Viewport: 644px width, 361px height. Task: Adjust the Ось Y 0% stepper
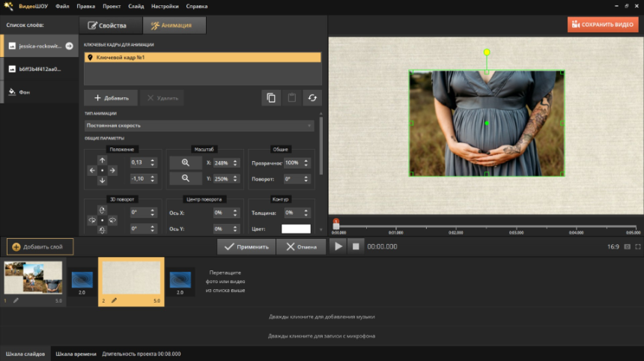pos(235,228)
